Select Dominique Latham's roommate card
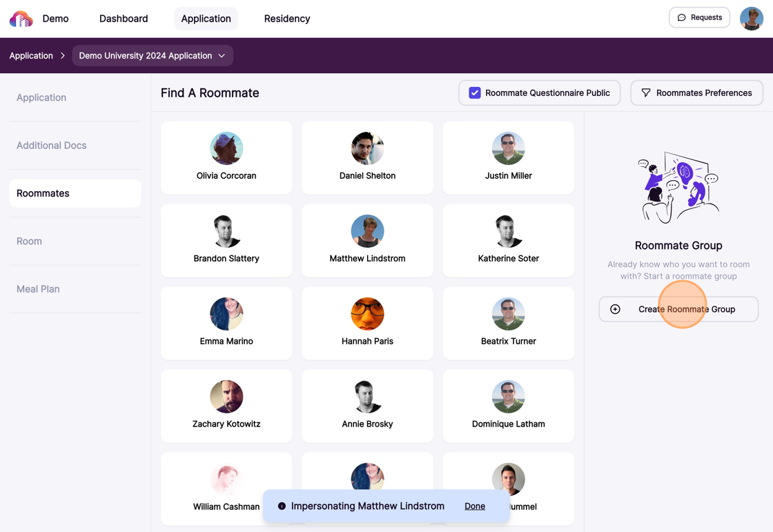The image size is (773, 532). click(x=508, y=406)
